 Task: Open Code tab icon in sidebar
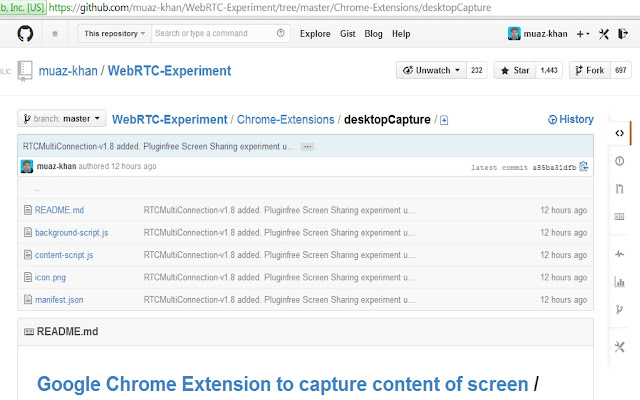point(620,133)
